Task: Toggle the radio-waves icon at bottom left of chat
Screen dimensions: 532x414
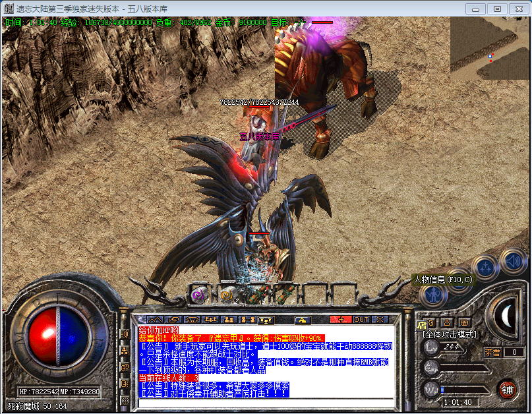Action: click(x=125, y=400)
